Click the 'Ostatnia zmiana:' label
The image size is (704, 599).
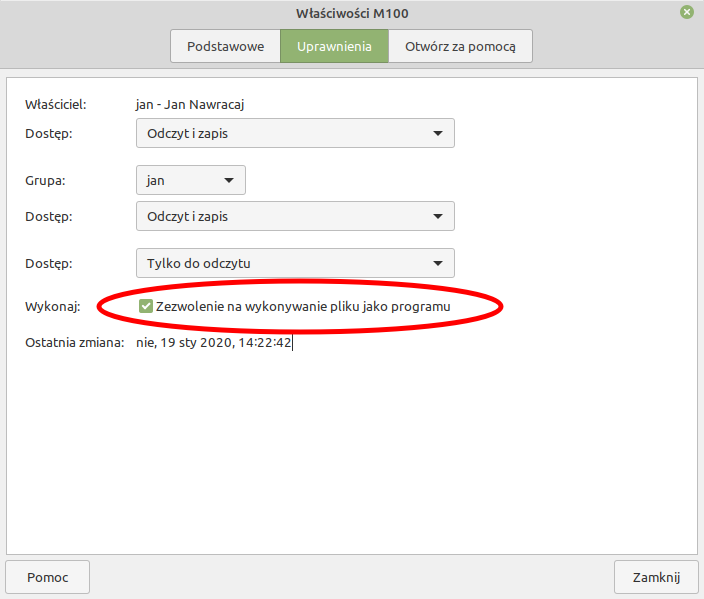[x=73, y=343]
